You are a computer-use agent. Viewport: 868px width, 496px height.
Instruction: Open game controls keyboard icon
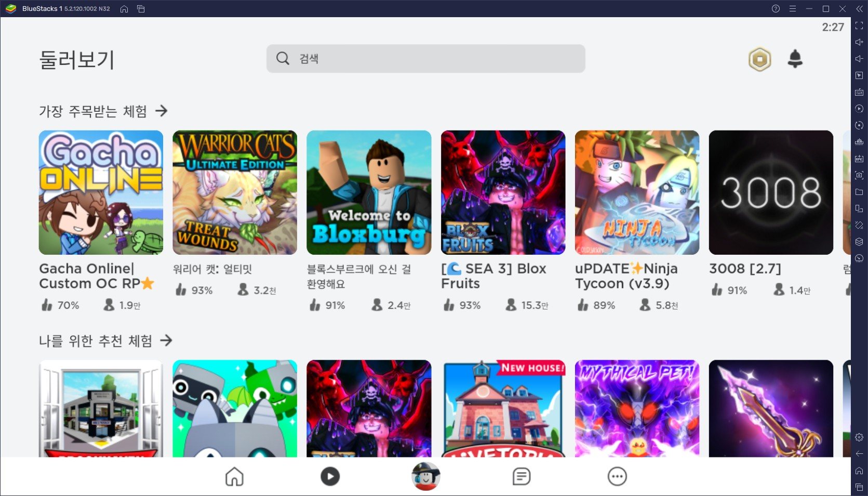859,92
